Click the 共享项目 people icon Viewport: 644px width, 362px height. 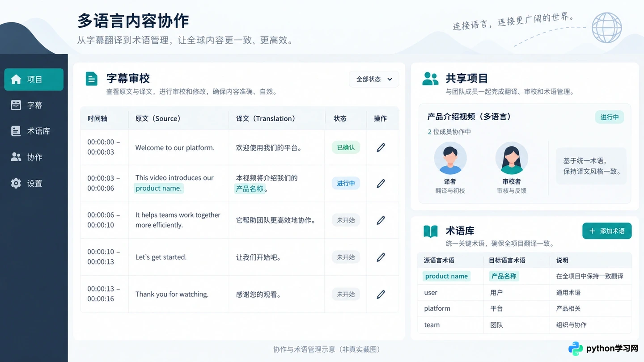430,79
